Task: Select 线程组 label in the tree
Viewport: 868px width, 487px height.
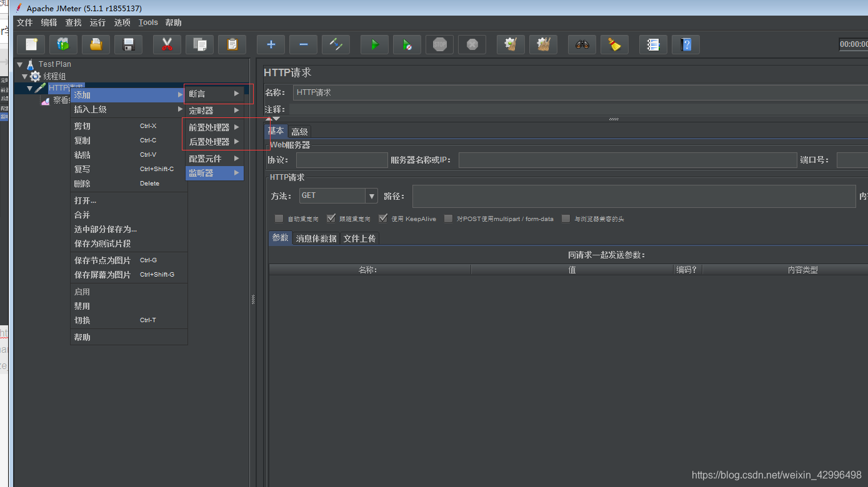Action: [54, 76]
